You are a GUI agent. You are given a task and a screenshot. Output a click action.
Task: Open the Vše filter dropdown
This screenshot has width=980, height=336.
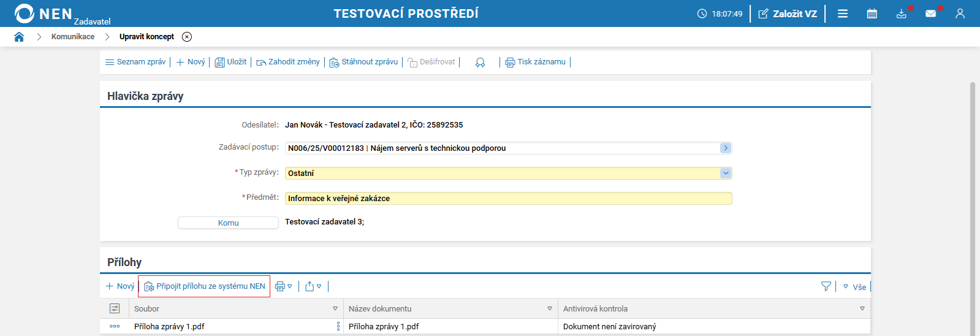point(854,287)
